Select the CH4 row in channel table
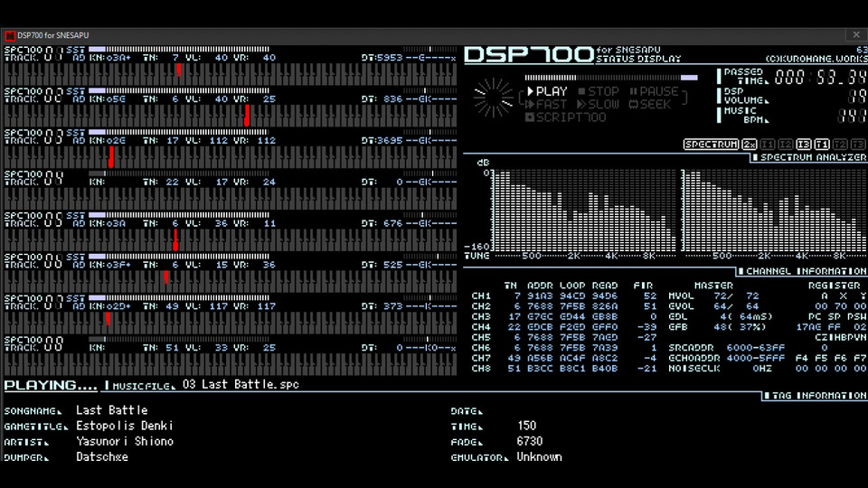868x488 pixels. point(563,327)
